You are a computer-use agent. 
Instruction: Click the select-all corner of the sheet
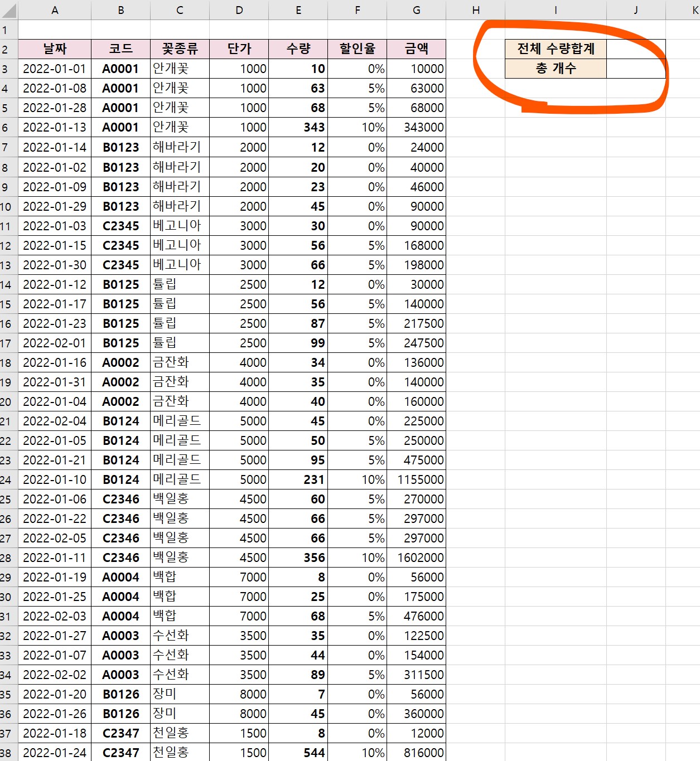coord(8,10)
